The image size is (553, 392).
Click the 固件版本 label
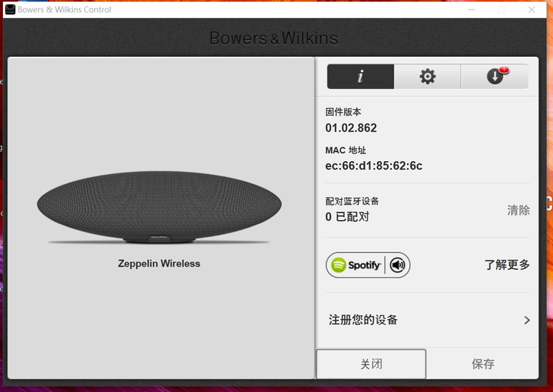tap(343, 112)
